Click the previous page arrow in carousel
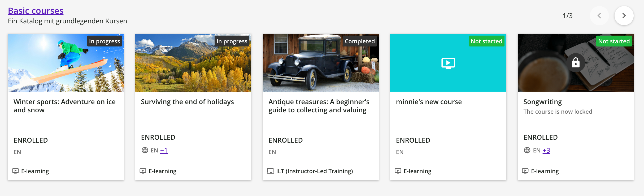Viewport: 644px width, 196px height. [599, 16]
